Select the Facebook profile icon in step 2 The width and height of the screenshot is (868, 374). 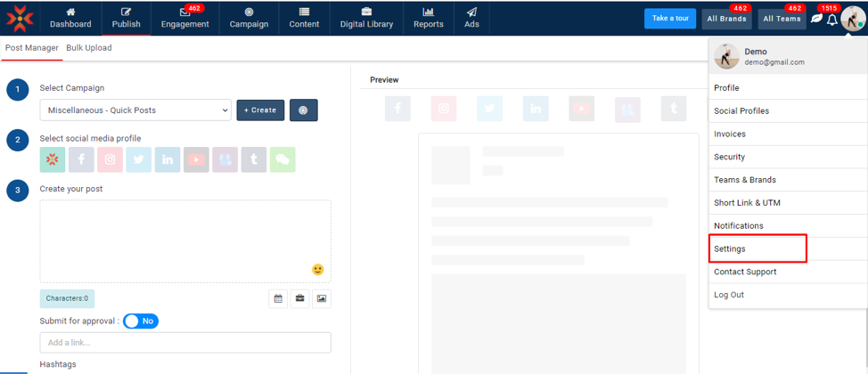[x=81, y=159]
